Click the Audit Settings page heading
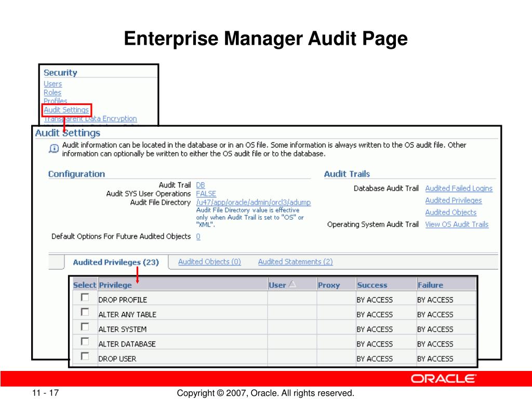This screenshot has width=532, height=399. tap(68, 133)
